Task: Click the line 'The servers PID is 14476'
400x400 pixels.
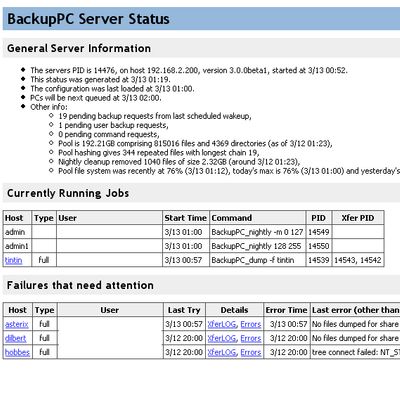Action: point(189,70)
